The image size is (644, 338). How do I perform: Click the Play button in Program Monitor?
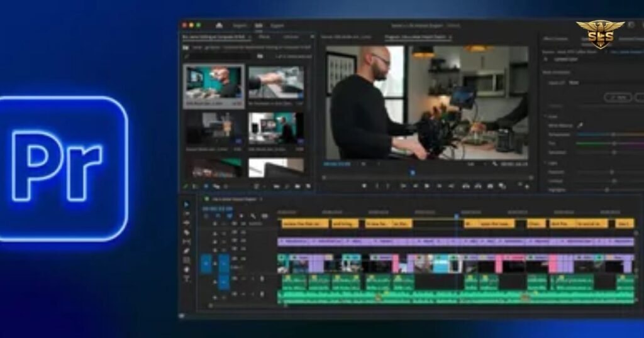(x=427, y=186)
